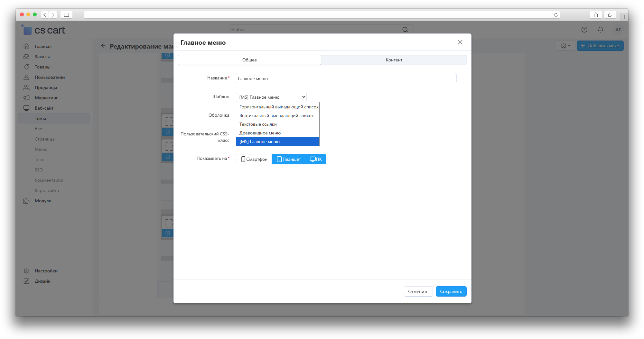The image size is (644, 339).
Task: Switch to the Контент tab
Action: pyautogui.click(x=394, y=60)
